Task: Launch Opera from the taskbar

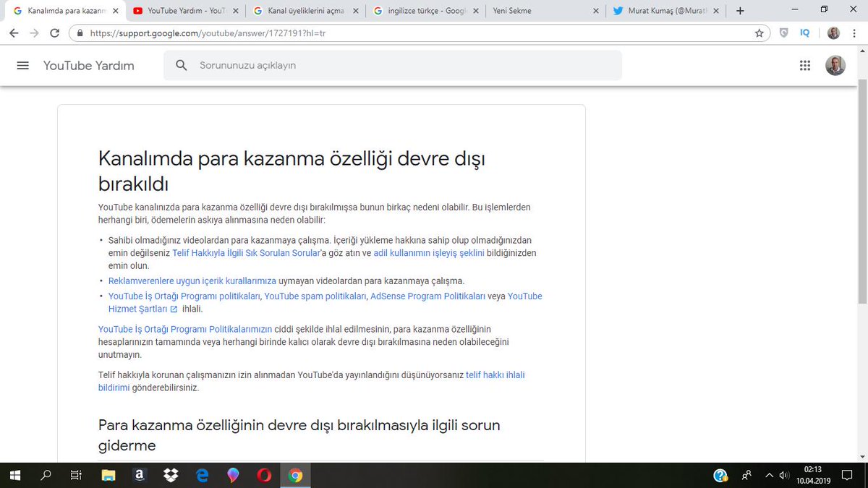Action: [x=264, y=475]
